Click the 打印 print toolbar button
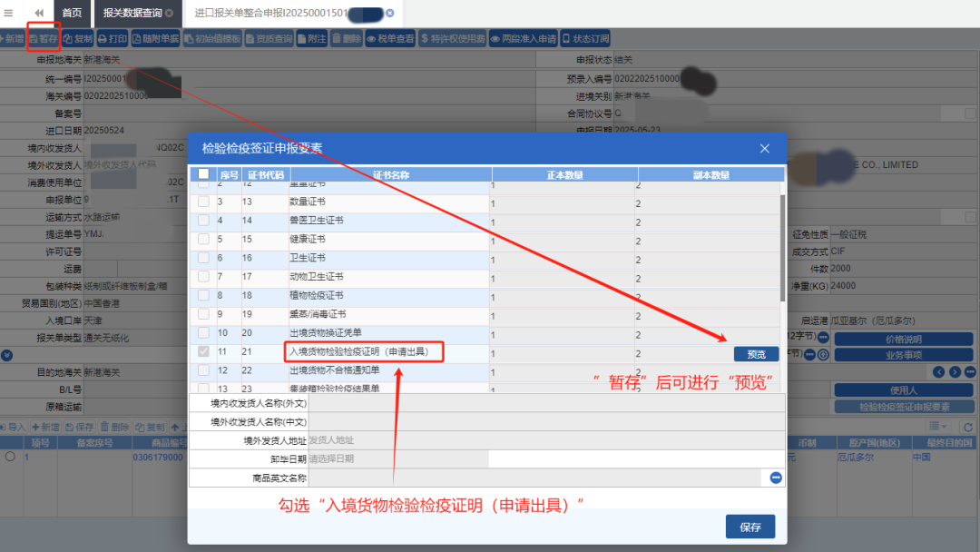The height and width of the screenshot is (552, 980). coord(113,39)
